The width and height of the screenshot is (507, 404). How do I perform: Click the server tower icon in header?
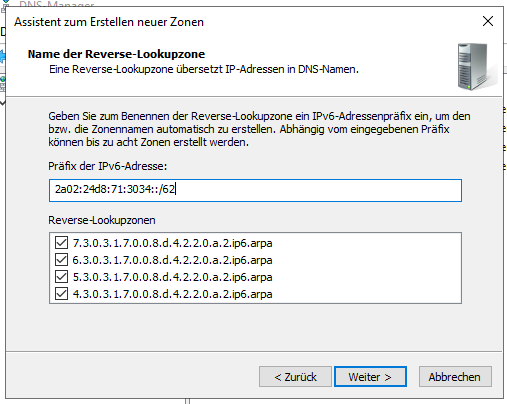pos(477,67)
